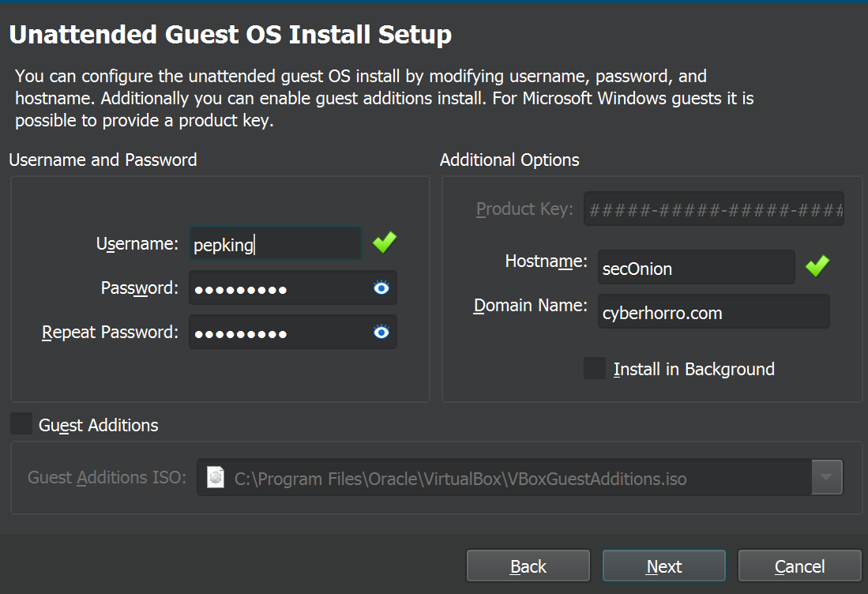Click into the Repeat Password input field
This screenshot has height=594, width=868.
point(280,333)
